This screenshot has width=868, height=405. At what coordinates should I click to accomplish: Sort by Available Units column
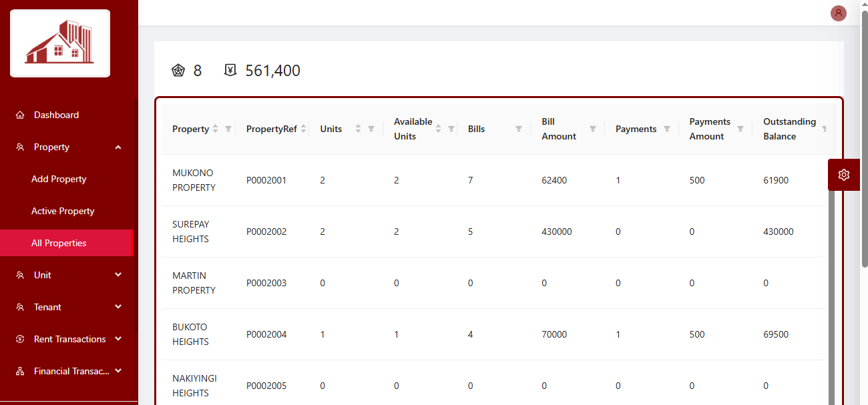(x=438, y=129)
